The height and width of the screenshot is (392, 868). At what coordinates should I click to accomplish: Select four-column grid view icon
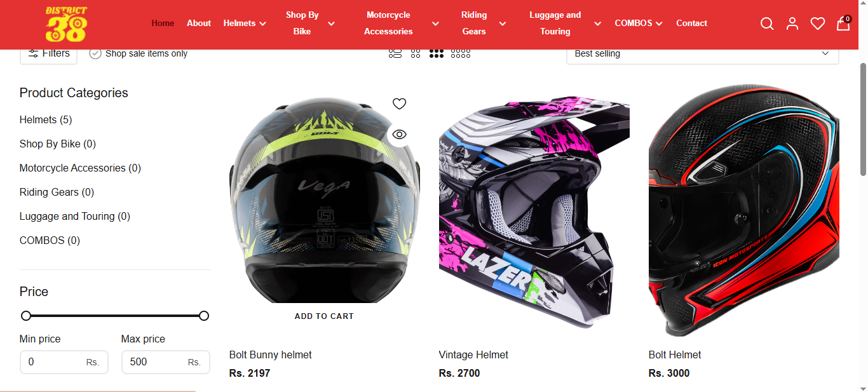click(461, 54)
